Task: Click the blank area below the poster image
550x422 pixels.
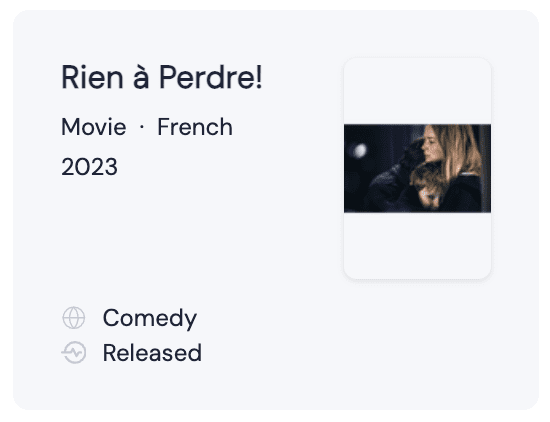Action: click(x=417, y=246)
